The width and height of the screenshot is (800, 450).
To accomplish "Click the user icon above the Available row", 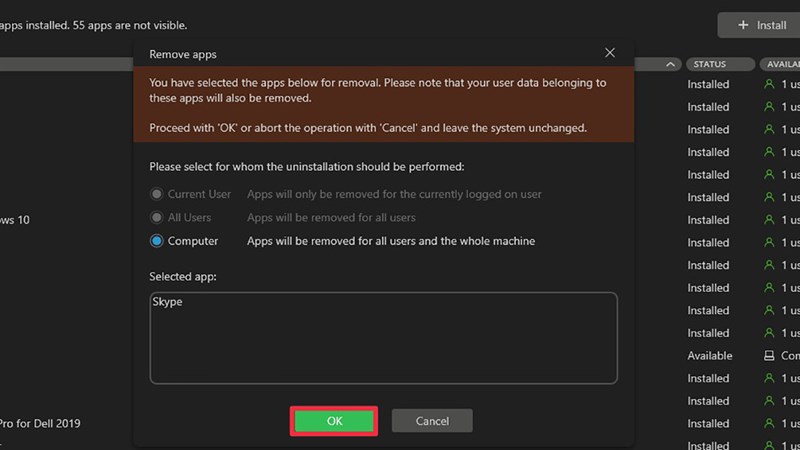I will coord(769,333).
